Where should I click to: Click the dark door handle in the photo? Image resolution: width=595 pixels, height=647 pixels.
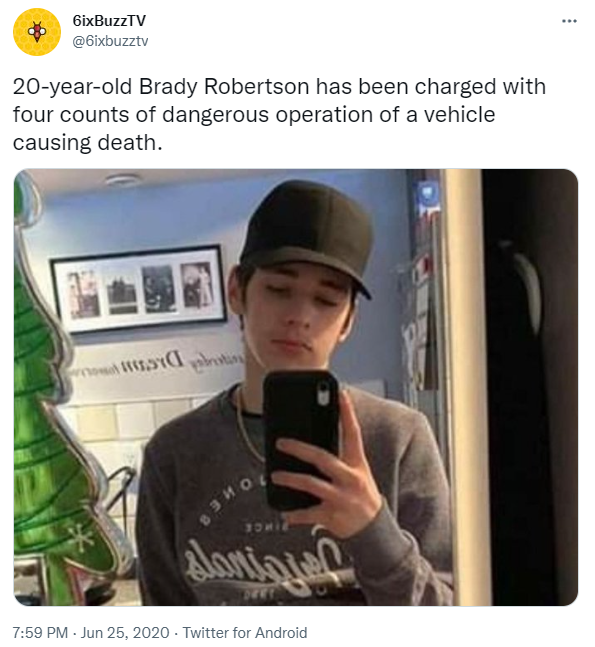click(x=526, y=285)
